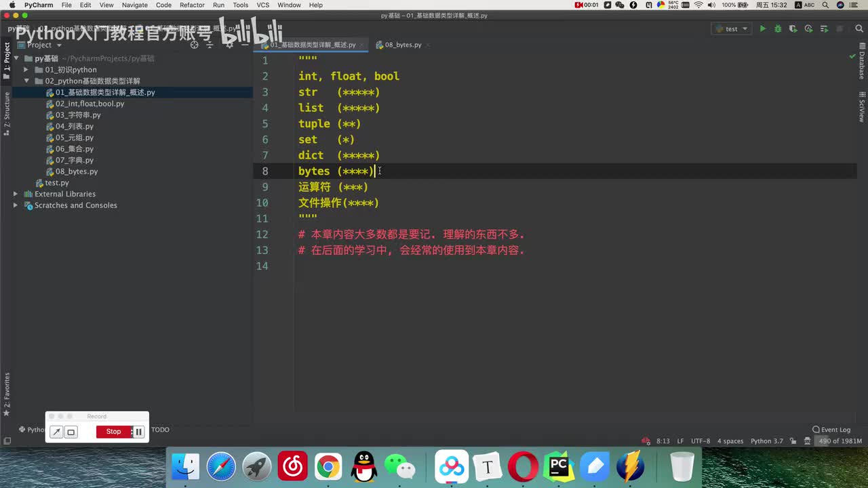Screen dimensions: 868x488
Task: Open NetEase Music from the Dock
Action: pyautogui.click(x=292, y=467)
